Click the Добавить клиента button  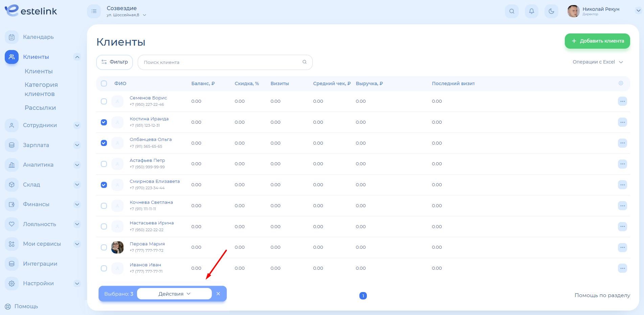click(x=597, y=41)
